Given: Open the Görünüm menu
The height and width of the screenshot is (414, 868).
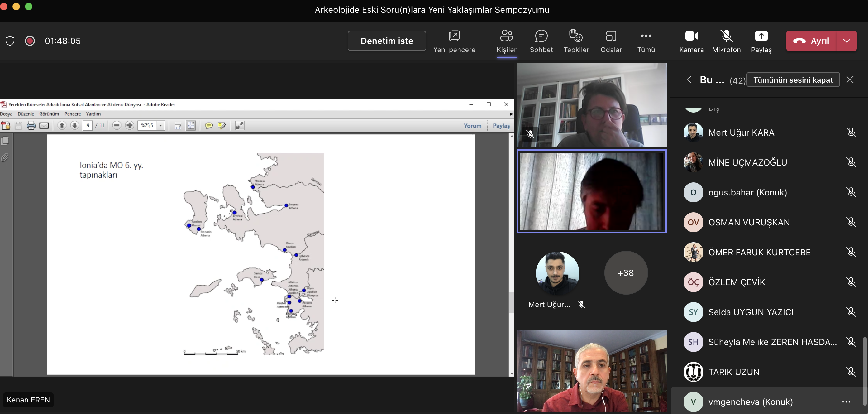Looking at the screenshot, I should [49, 114].
